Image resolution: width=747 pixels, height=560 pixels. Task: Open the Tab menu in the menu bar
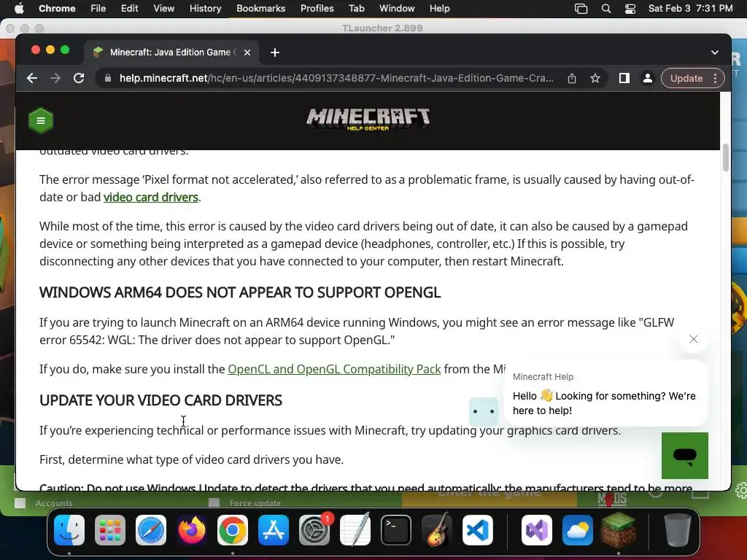356,8
